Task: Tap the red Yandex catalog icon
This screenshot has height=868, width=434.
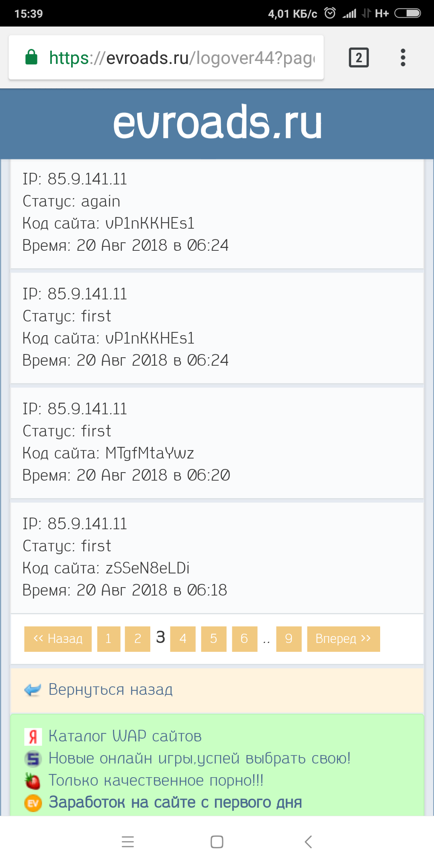Action: pyautogui.click(x=33, y=737)
